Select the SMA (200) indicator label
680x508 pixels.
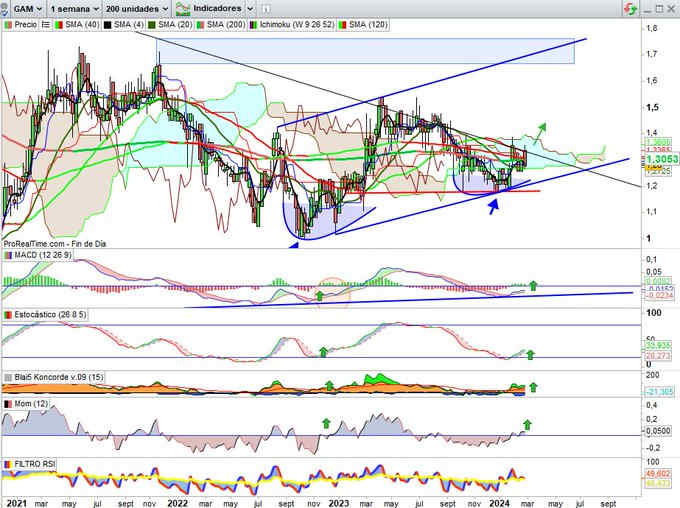point(225,23)
